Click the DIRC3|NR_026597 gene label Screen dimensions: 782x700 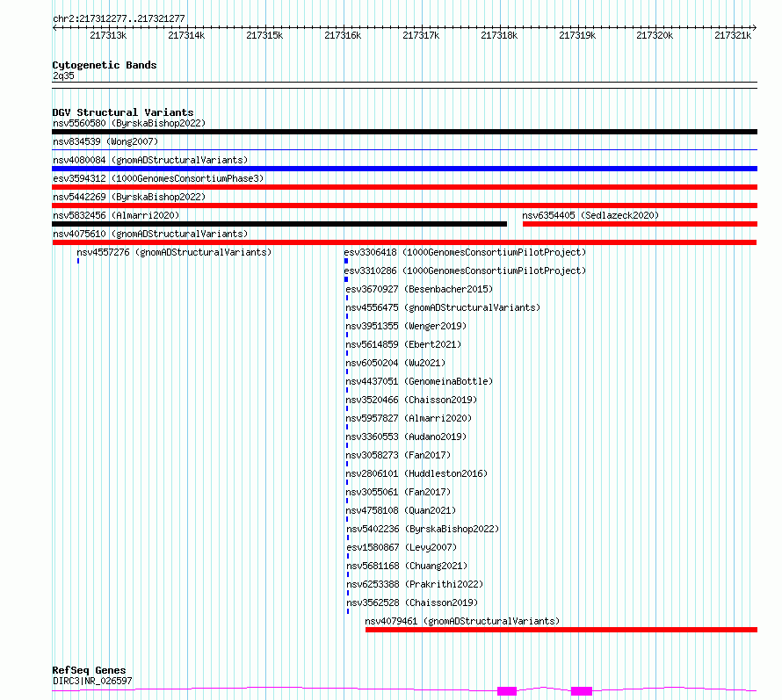92,681
